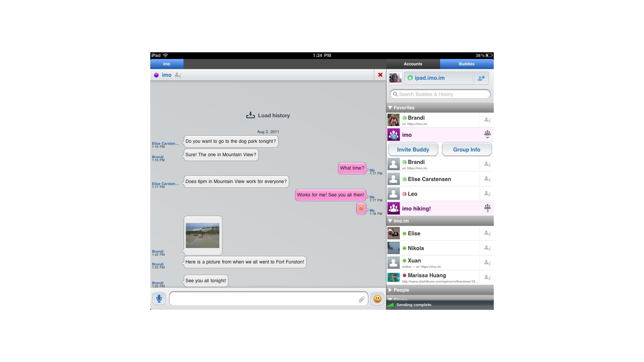Image resolution: width=644 pixels, height=362 pixels.
Task: Open info icon for Elise Carstensen
Action: [487, 179]
